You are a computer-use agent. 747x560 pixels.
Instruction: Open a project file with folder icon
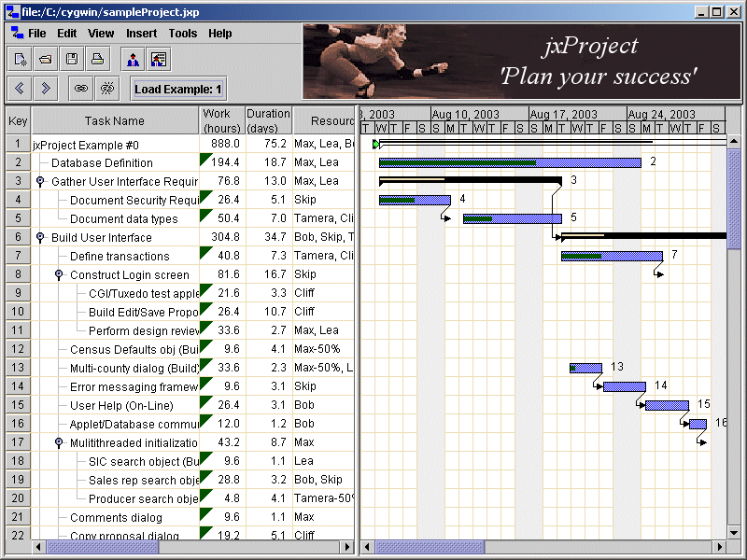tap(46, 60)
